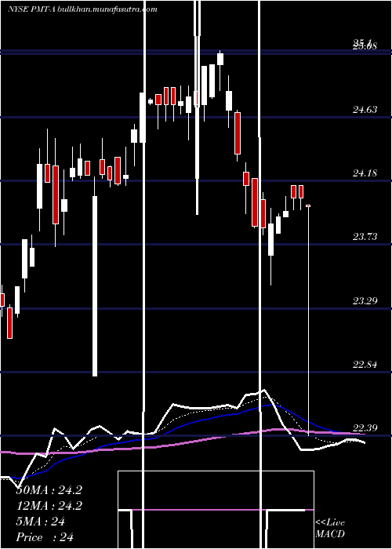Select the 22.39 price level label
Viewport: 392px width, 549px height.
[365, 427]
